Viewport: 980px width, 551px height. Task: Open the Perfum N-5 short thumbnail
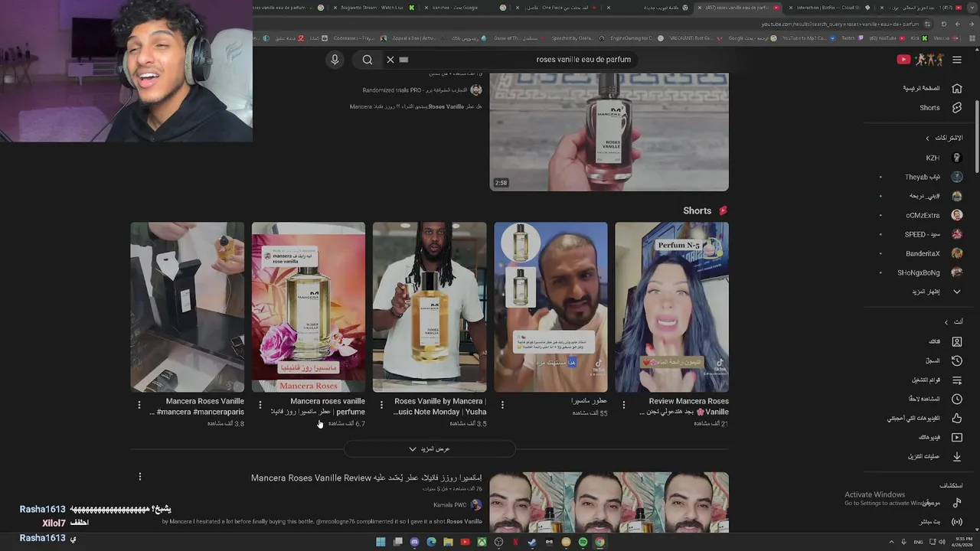click(671, 307)
